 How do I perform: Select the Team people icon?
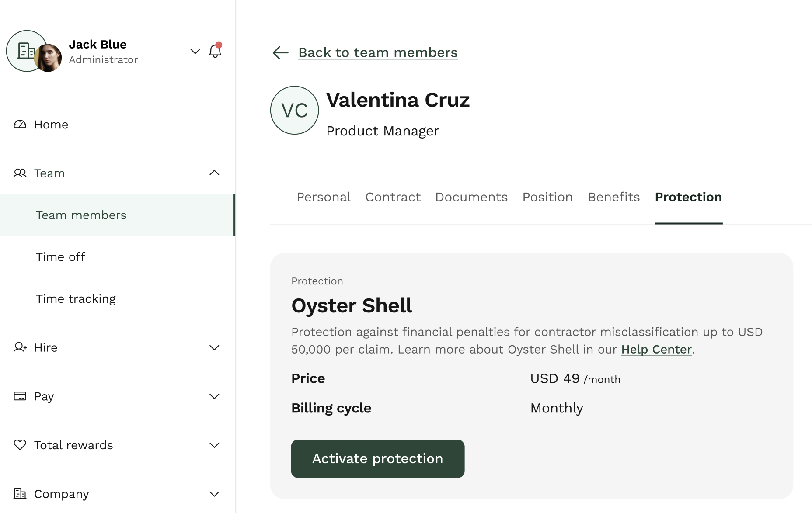coord(19,173)
